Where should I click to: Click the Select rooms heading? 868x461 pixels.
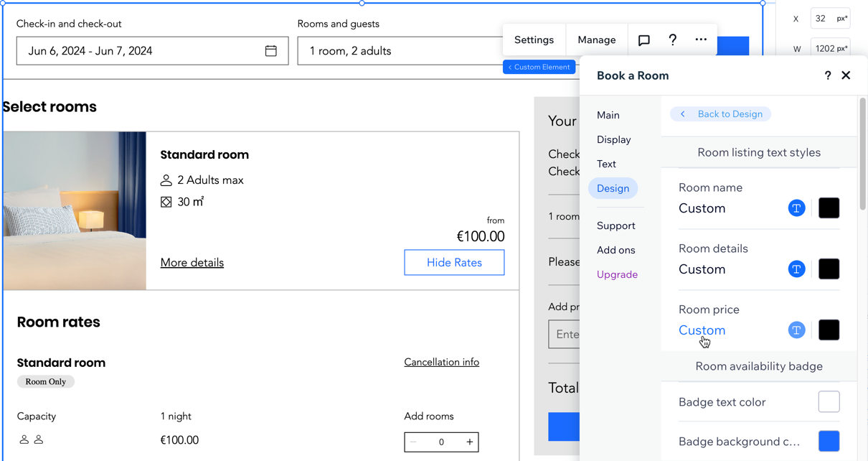pyautogui.click(x=49, y=107)
